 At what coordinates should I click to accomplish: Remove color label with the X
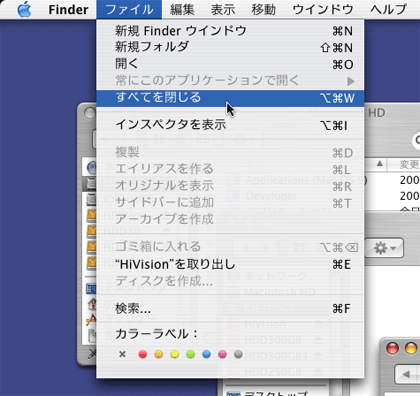pos(122,354)
